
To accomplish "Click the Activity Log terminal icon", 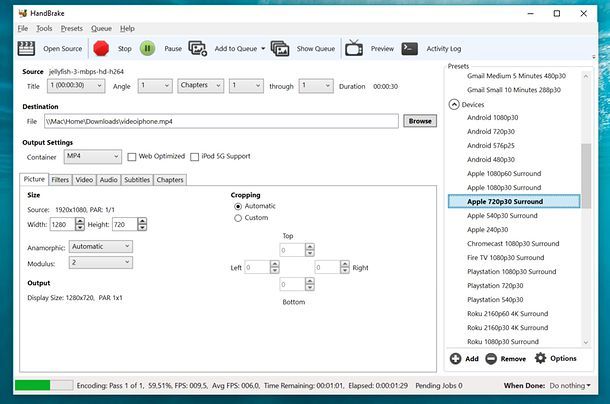I will (410, 49).
